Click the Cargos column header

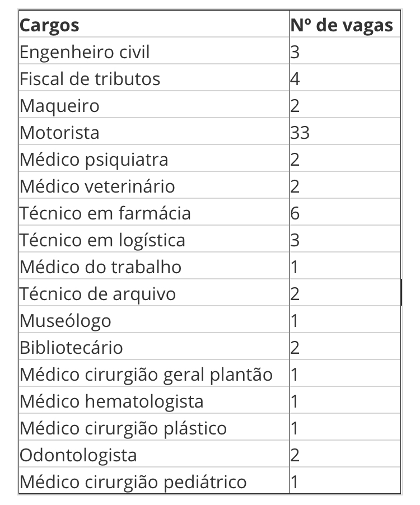point(49,25)
